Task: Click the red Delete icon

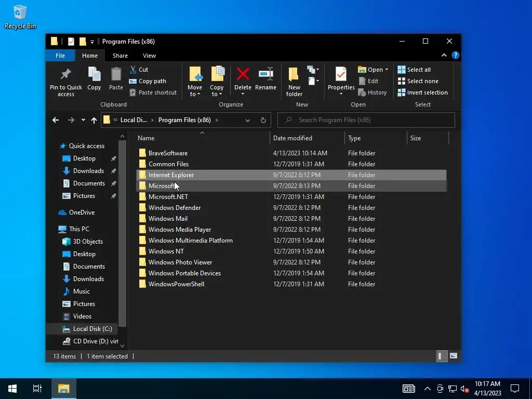Action: pyautogui.click(x=243, y=74)
